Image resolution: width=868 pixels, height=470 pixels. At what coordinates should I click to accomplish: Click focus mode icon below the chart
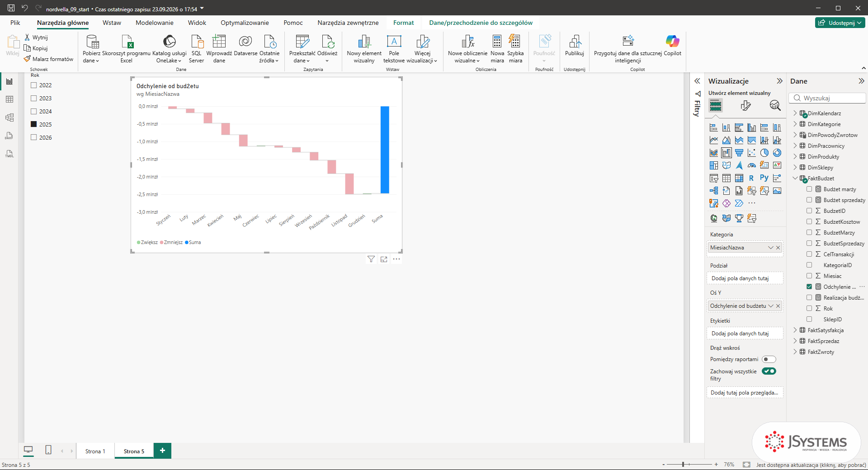pyautogui.click(x=384, y=259)
